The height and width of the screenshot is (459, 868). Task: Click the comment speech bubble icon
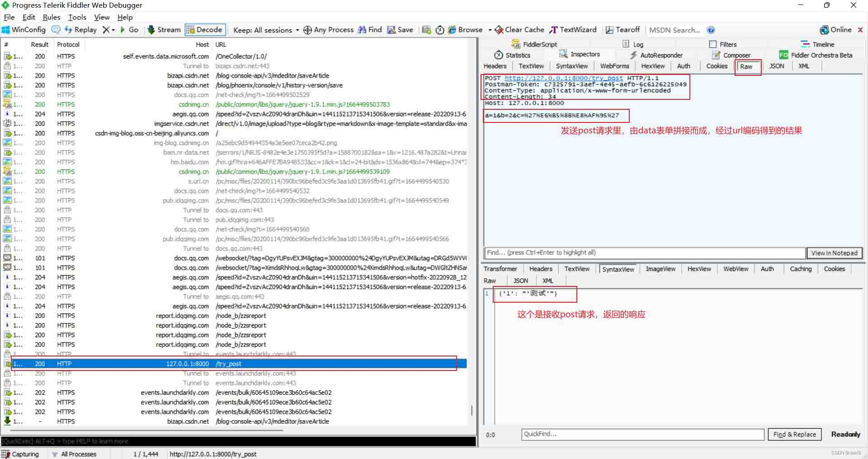[x=56, y=30]
